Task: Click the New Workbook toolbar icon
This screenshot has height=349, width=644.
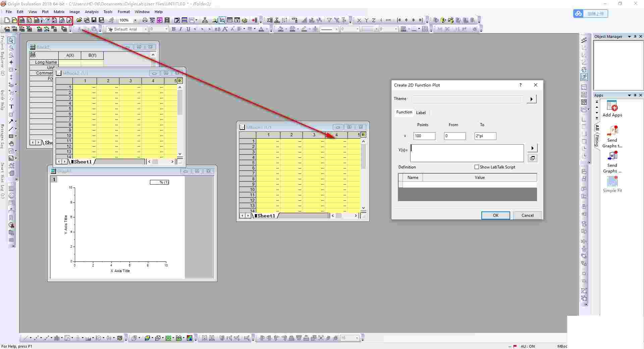Action: (22, 20)
